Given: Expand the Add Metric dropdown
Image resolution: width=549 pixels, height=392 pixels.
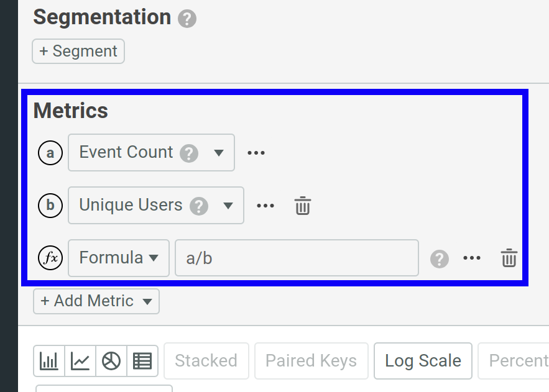Looking at the screenshot, I should point(96,301).
